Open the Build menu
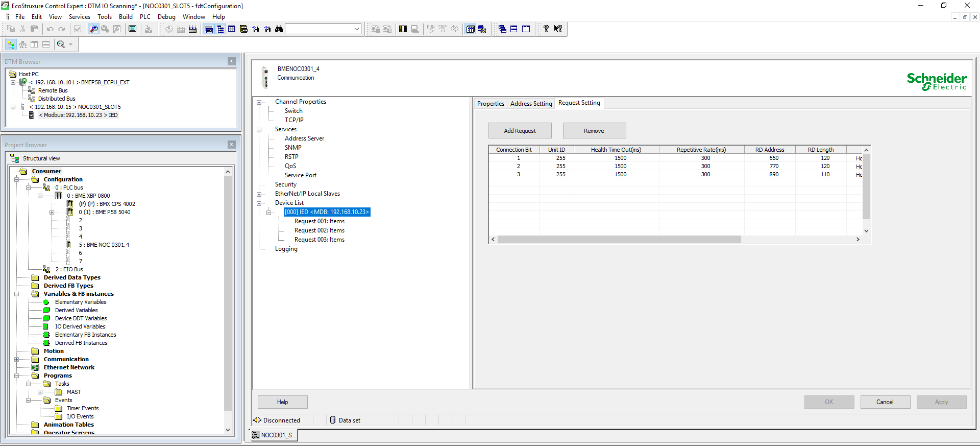980x446 pixels. [x=126, y=17]
